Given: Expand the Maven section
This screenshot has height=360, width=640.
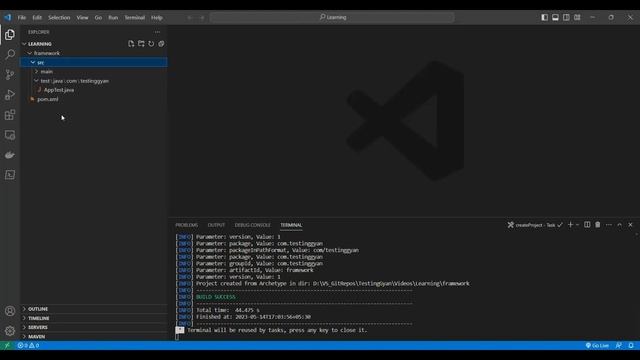Looking at the screenshot, I should (x=93, y=336).
